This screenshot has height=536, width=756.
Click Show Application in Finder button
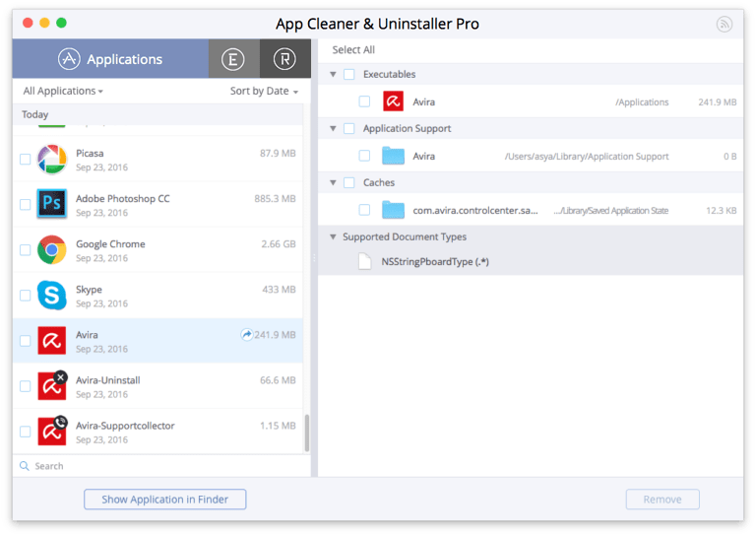[x=165, y=500]
